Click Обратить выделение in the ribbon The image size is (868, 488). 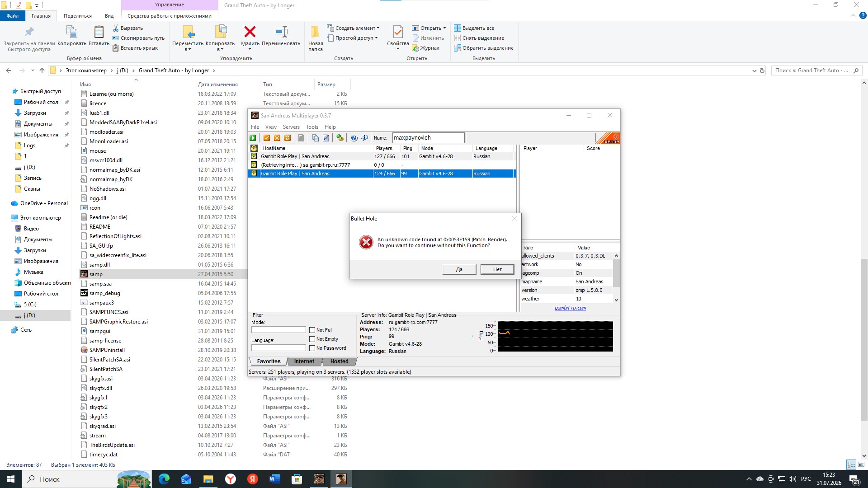click(484, 48)
